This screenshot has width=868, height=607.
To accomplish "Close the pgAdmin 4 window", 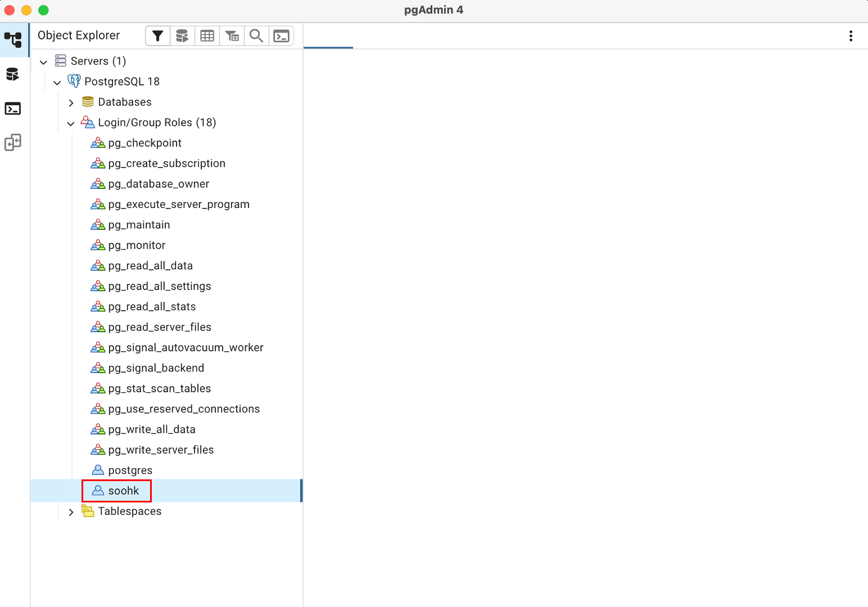I will tap(10, 10).
